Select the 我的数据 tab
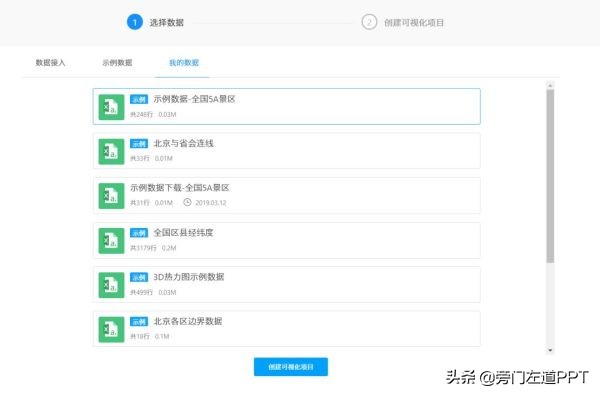The width and height of the screenshot is (600, 396). point(184,62)
